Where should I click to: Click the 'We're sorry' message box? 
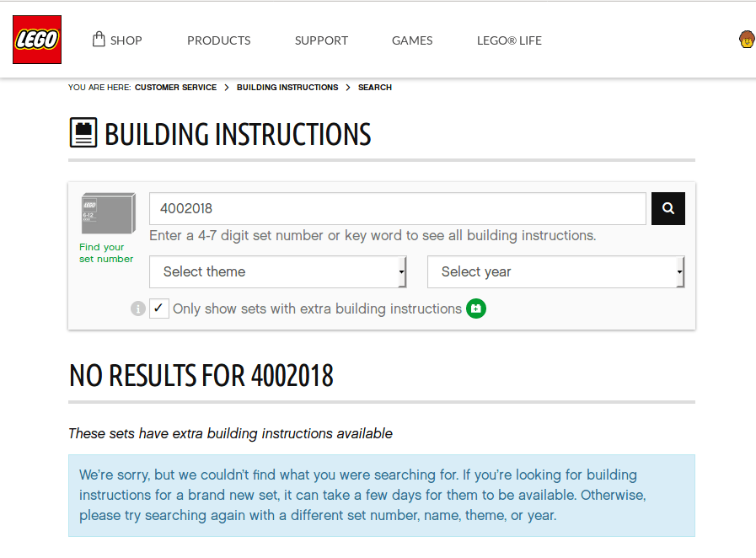(382, 496)
